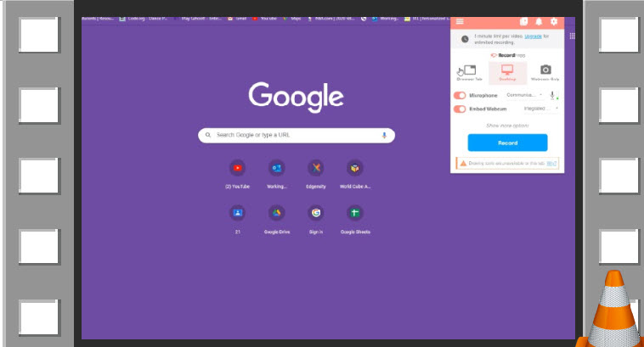This screenshot has width=644, height=347.
Task: Follow the Upgrade link
Action: 533,36
